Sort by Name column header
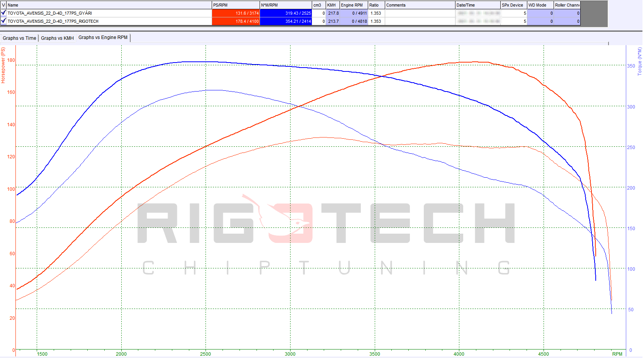 (x=109, y=5)
